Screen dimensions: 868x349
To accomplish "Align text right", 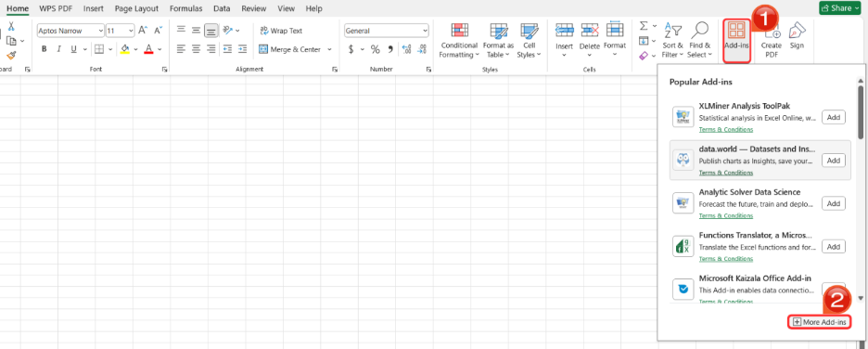I will click(x=211, y=49).
